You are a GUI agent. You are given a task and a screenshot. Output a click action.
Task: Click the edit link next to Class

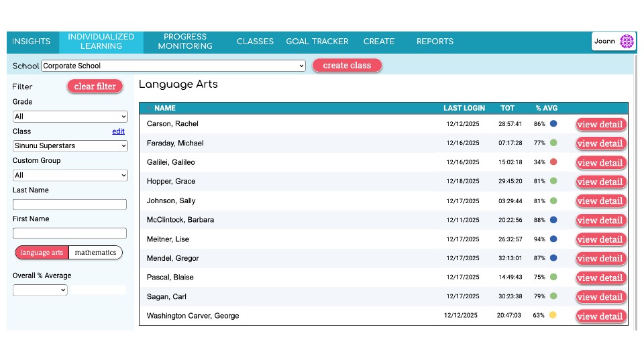click(x=118, y=131)
